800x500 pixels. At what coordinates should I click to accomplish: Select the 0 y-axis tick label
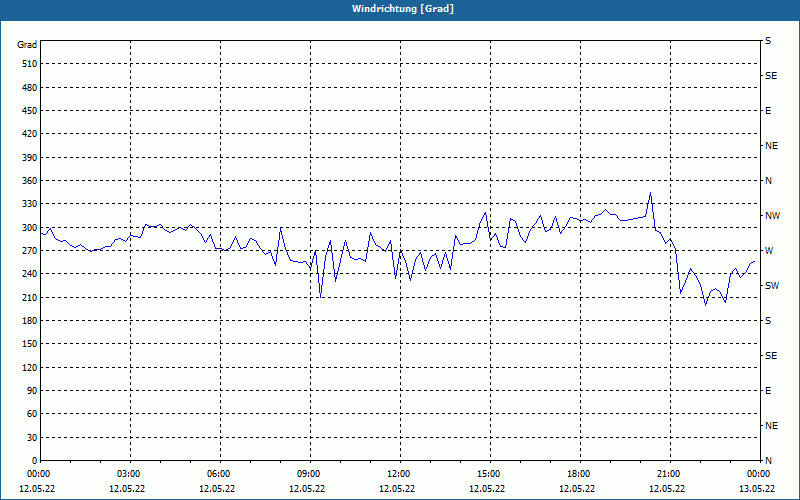click(x=35, y=461)
